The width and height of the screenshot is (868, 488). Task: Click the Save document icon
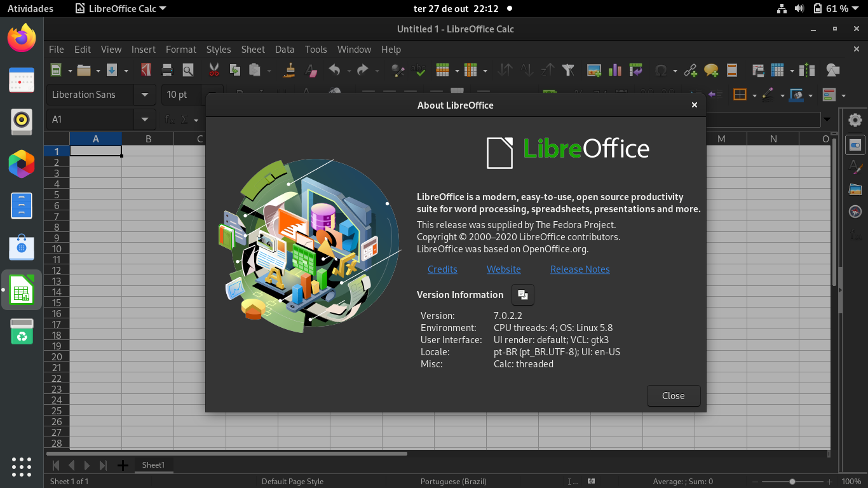(112, 71)
